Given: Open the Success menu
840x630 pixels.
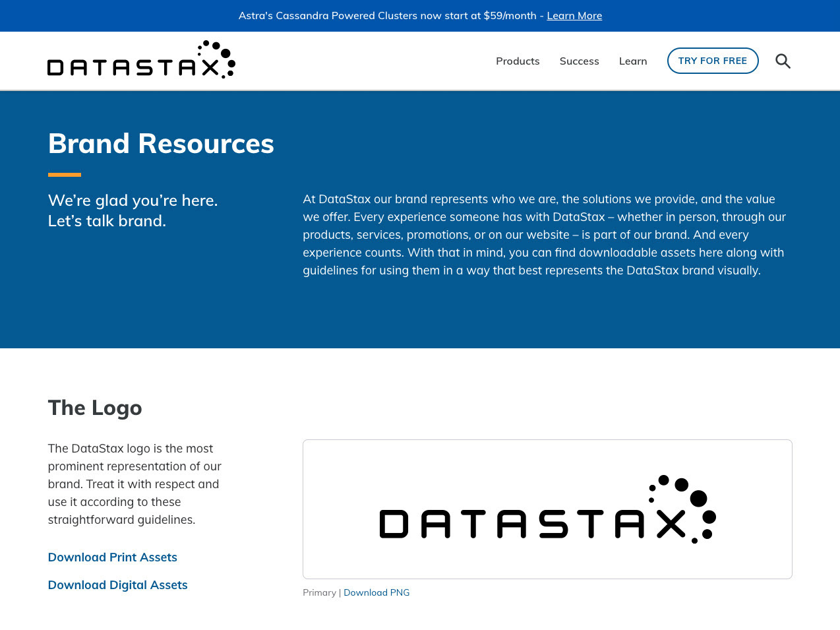Looking at the screenshot, I should tap(580, 61).
